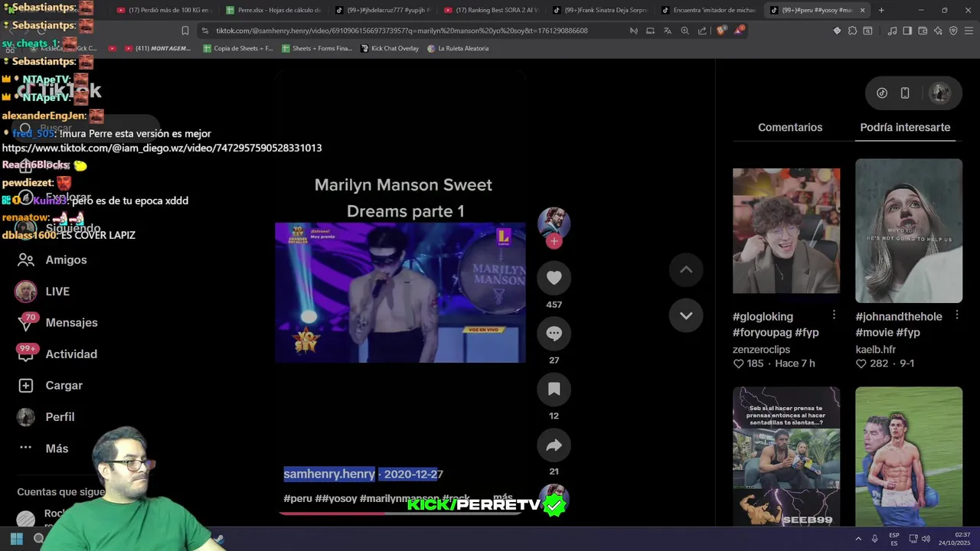Viewport: 980px width, 551px height.
Task: Open the #peru hashtag
Action: point(297,498)
